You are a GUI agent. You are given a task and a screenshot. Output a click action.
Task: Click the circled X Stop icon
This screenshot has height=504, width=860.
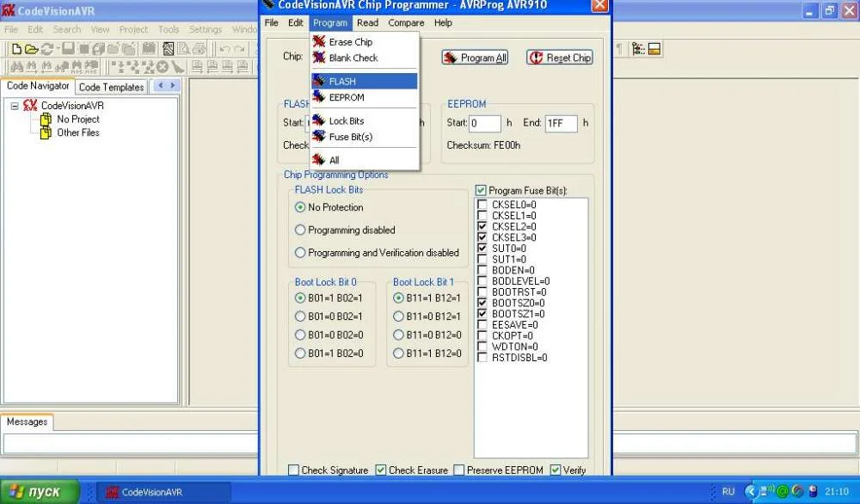point(163,67)
